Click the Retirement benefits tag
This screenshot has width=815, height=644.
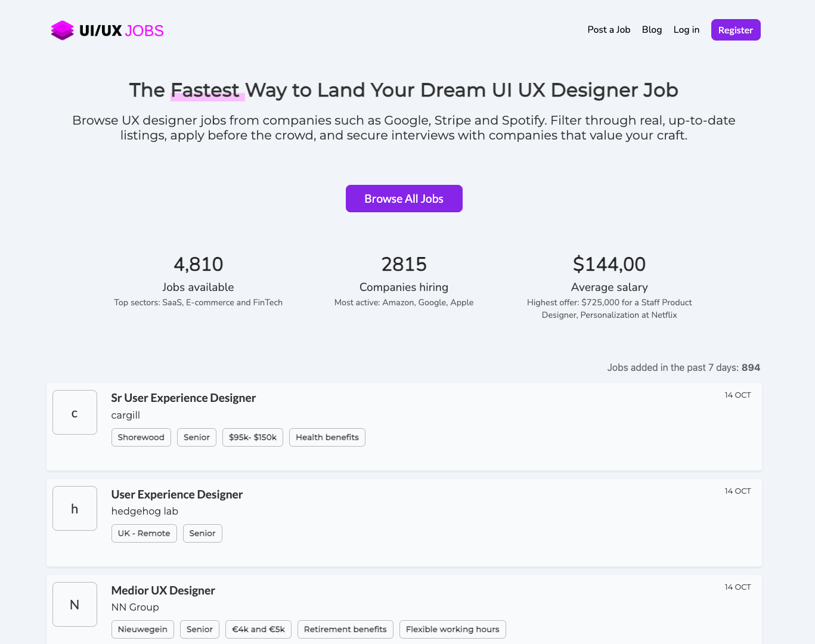click(x=345, y=629)
